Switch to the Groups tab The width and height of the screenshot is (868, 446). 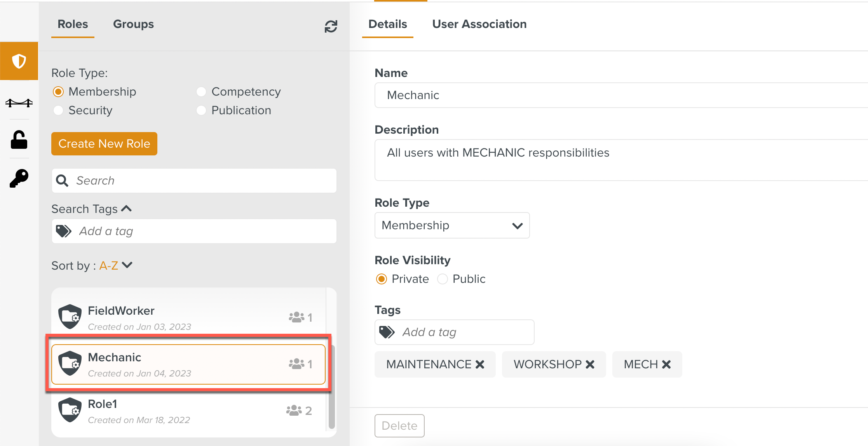[133, 24]
